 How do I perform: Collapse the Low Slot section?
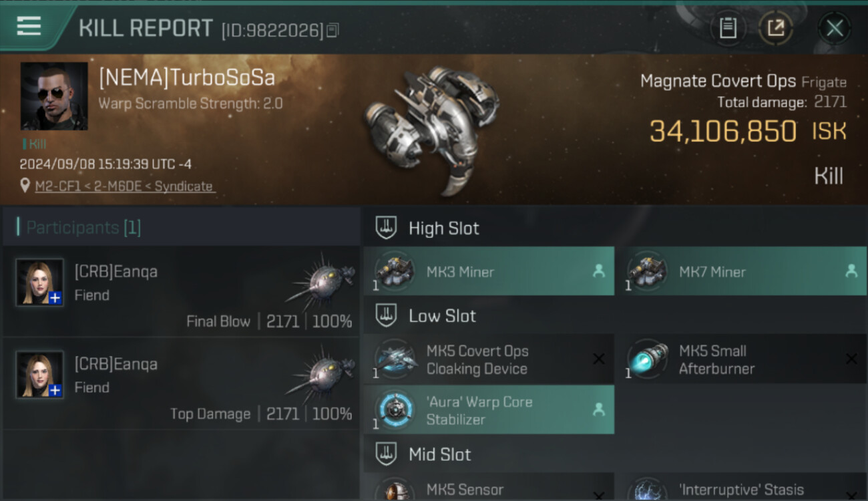386,315
